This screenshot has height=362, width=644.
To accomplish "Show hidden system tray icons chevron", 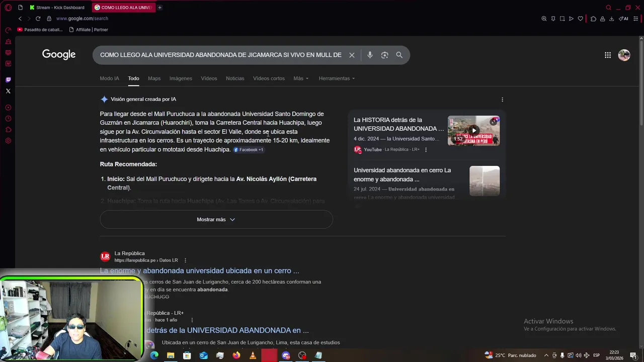I will click(546, 355).
